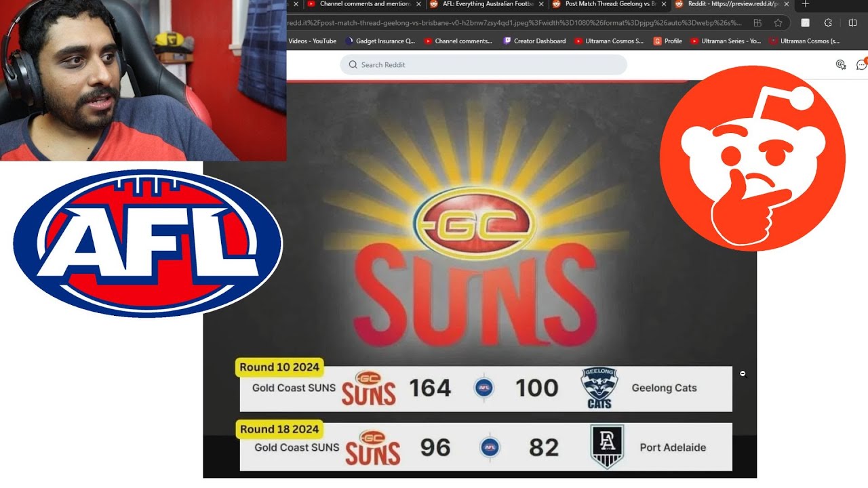
Task: Open the split screen icon in address bar
Action: pos(757,22)
